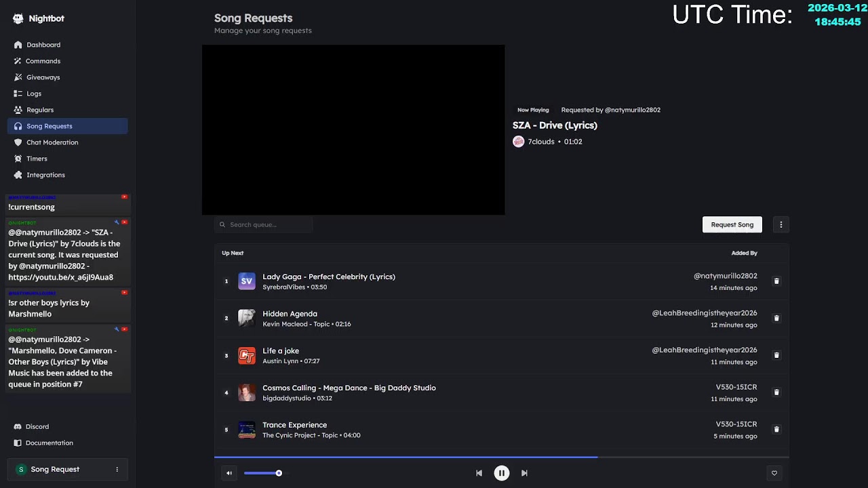Image resolution: width=868 pixels, height=488 pixels.
Task: Click the Trance Experience thumbnail
Action: (x=247, y=430)
